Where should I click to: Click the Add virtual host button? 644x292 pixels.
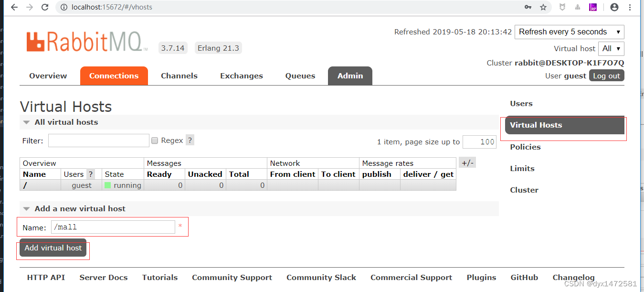click(53, 248)
